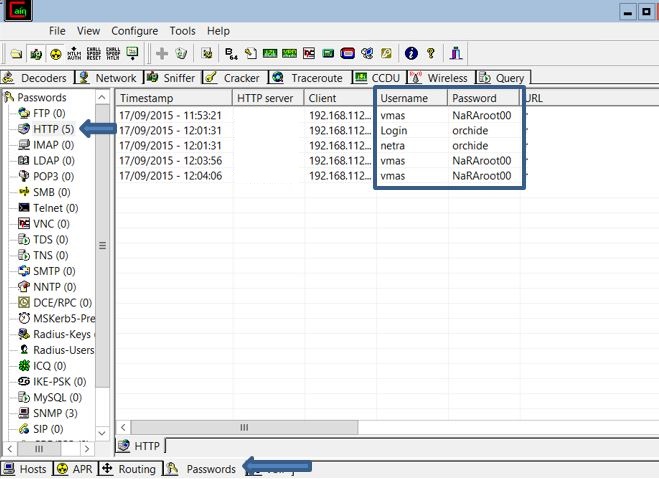659x479 pixels.
Task: Select the MySQL (0) tree entry
Action: tap(58, 397)
